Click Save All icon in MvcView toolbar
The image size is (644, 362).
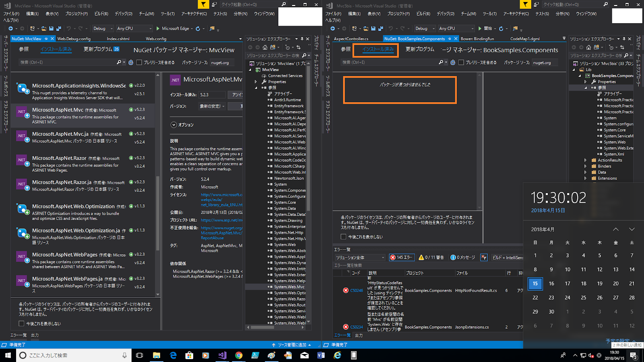59,29
